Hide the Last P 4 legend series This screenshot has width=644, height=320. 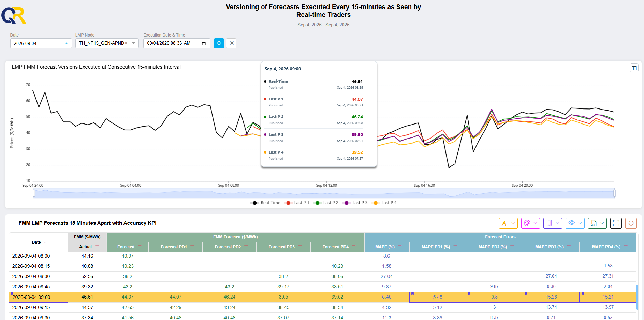384,203
